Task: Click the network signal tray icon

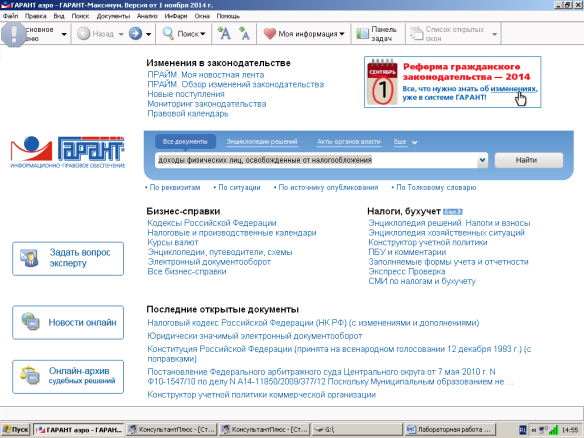Action: 553,430
